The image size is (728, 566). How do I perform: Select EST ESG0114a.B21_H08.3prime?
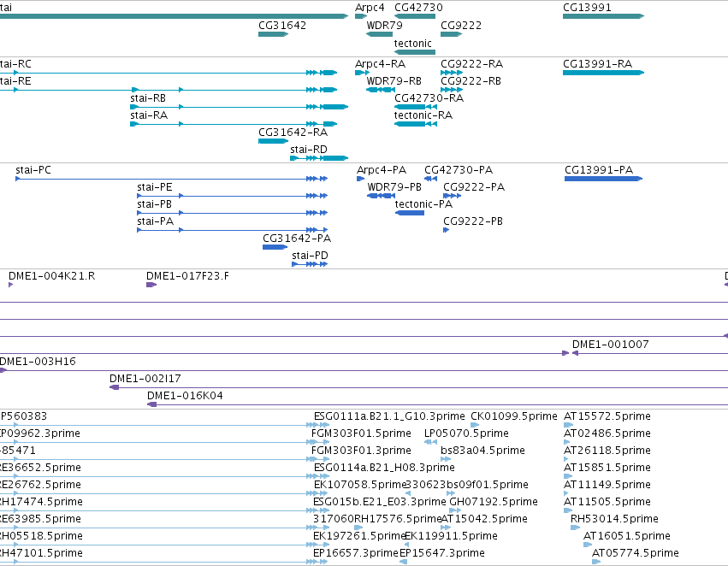(384, 468)
